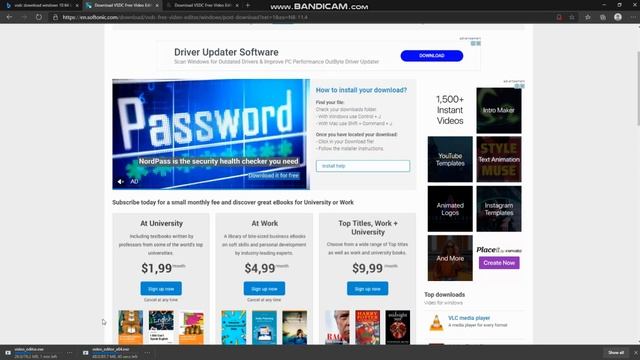The image size is (640, 360).
Task: Open the Text Animation ad tile
Action: pyautogui.click(x=499, y=159)
